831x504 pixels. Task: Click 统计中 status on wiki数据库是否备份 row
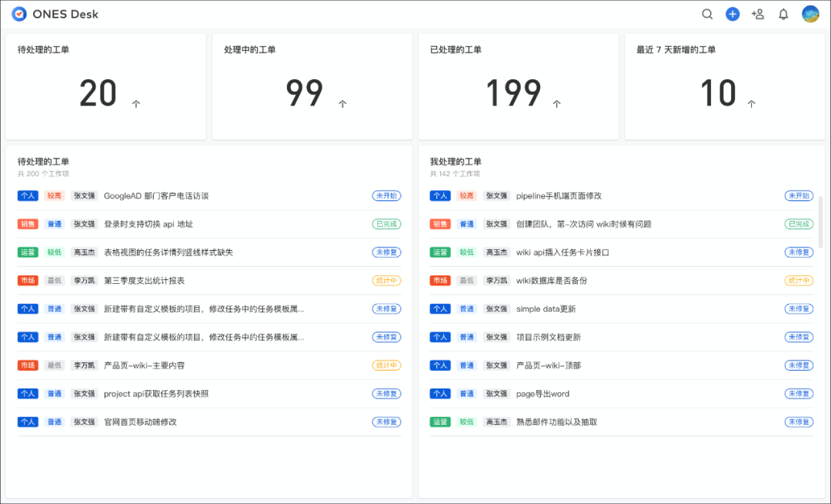799,280
